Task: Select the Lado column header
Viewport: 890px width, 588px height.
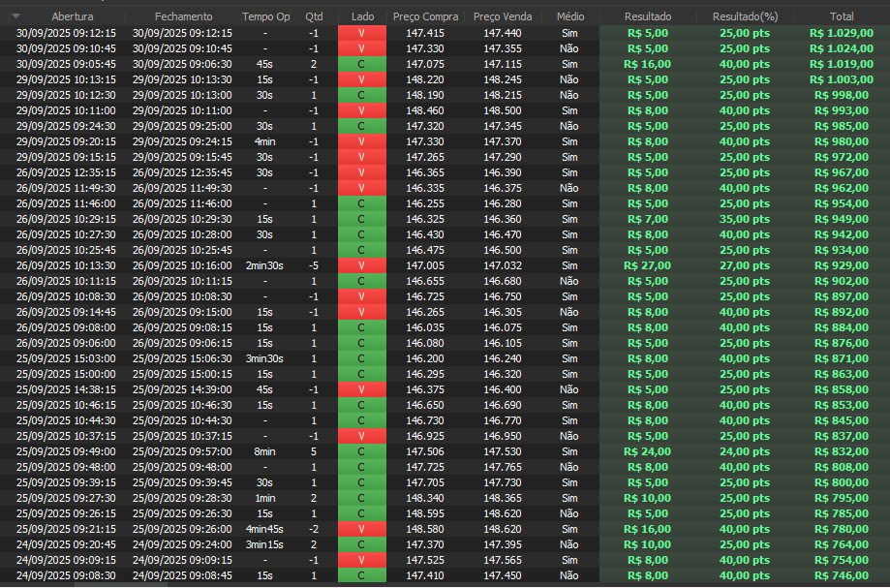Action: 362,16
